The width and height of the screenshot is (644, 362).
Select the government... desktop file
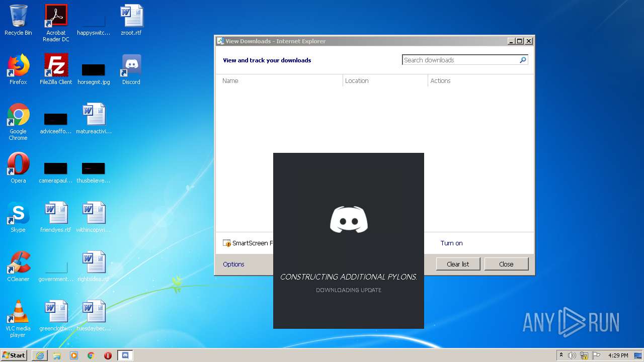pyautogui.click(x=56, y=271)
